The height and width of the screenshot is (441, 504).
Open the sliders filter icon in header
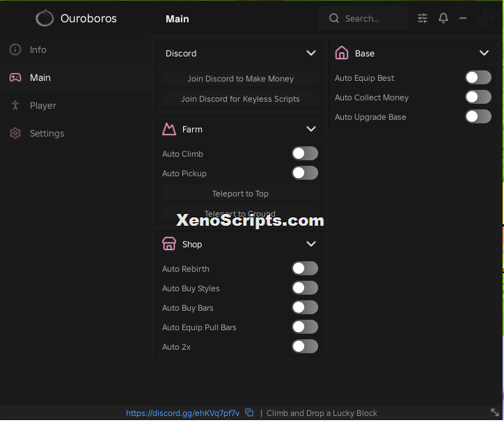point(423,18)
